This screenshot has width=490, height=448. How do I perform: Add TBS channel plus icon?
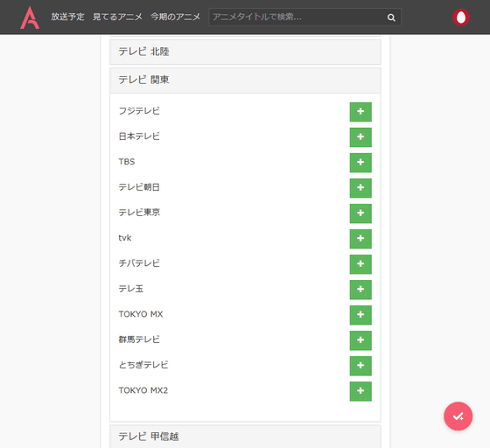(360, 163)
